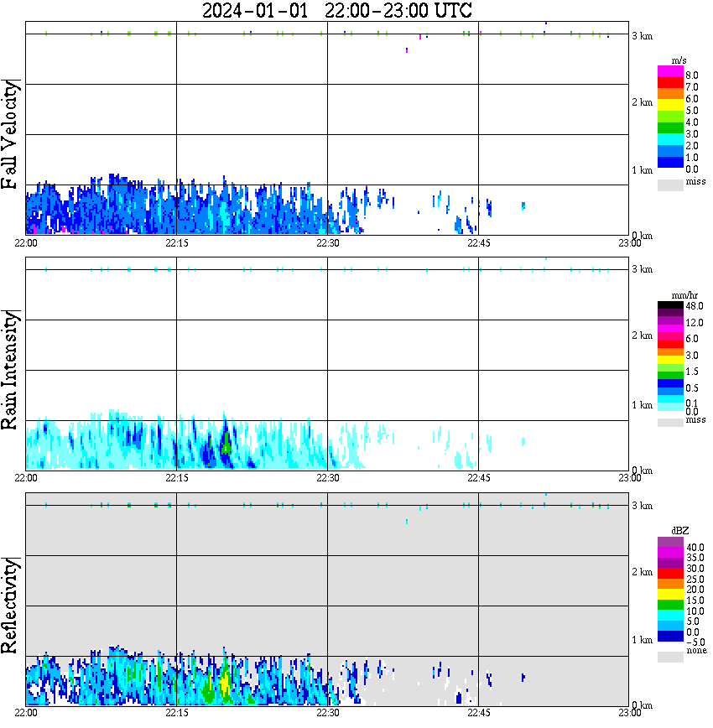Click the green 10.0 dBZ legend swatch
This screenshot has width=713, height=728.
point(670,605)
